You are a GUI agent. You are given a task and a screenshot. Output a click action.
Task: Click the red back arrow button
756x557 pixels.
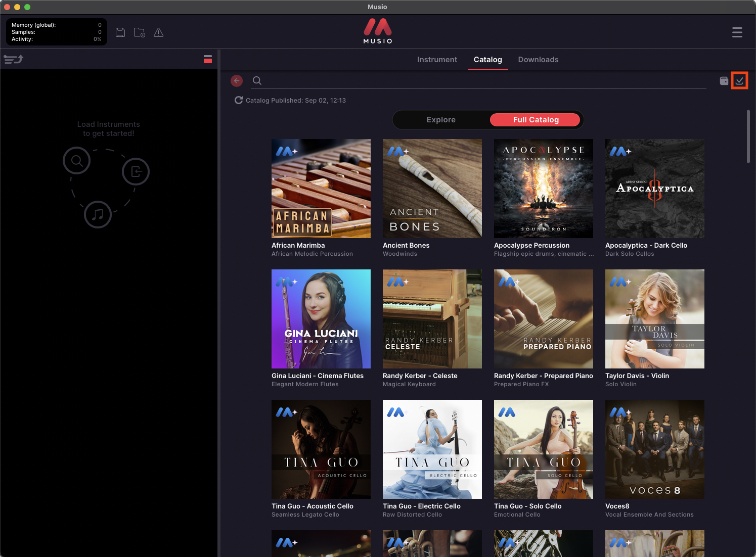[x=237, y=80]
